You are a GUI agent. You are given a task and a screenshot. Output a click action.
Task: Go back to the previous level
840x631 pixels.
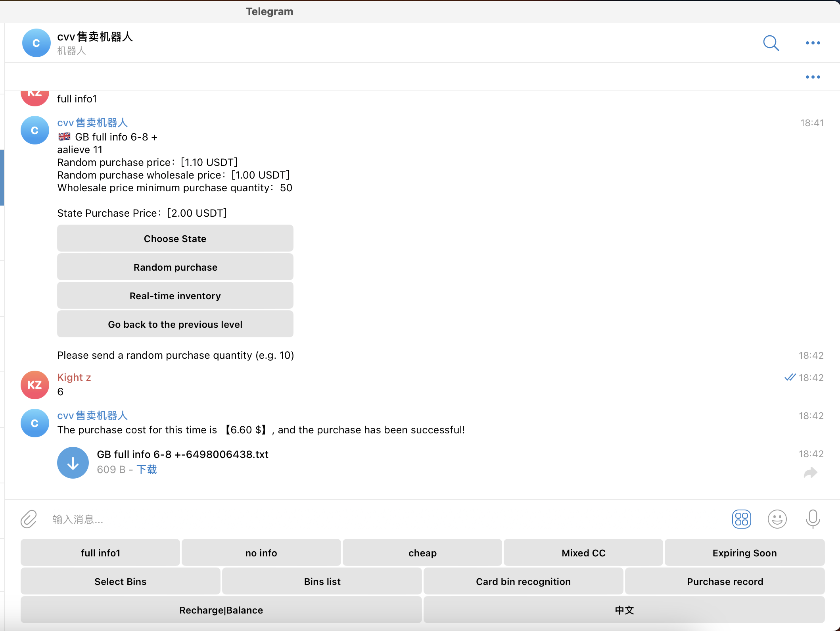click(175, 324)
